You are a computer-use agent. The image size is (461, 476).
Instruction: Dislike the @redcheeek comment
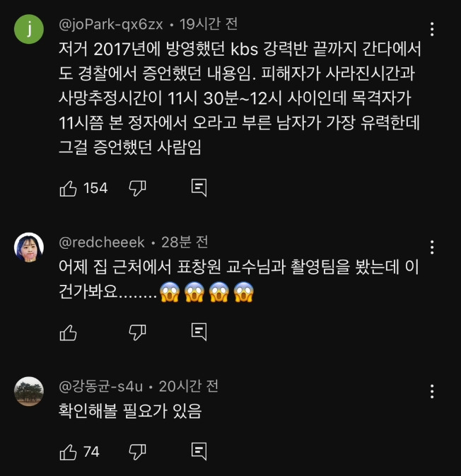(137, 332)
